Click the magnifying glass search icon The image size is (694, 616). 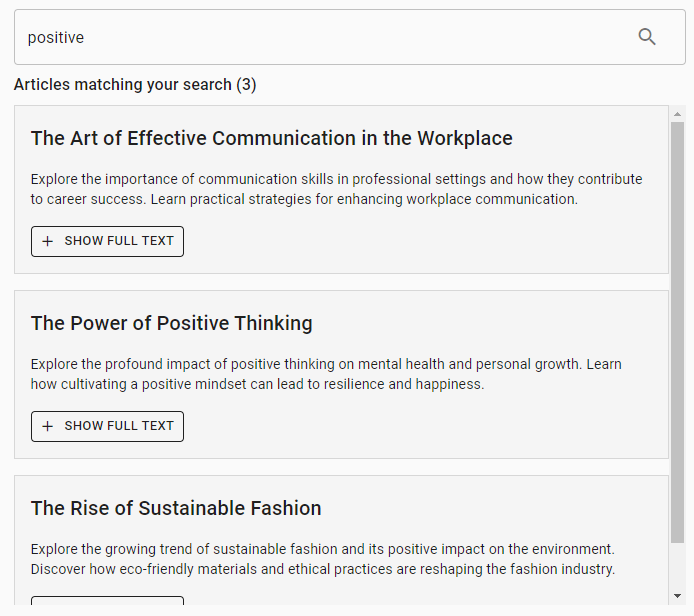[x=647, y=37]
